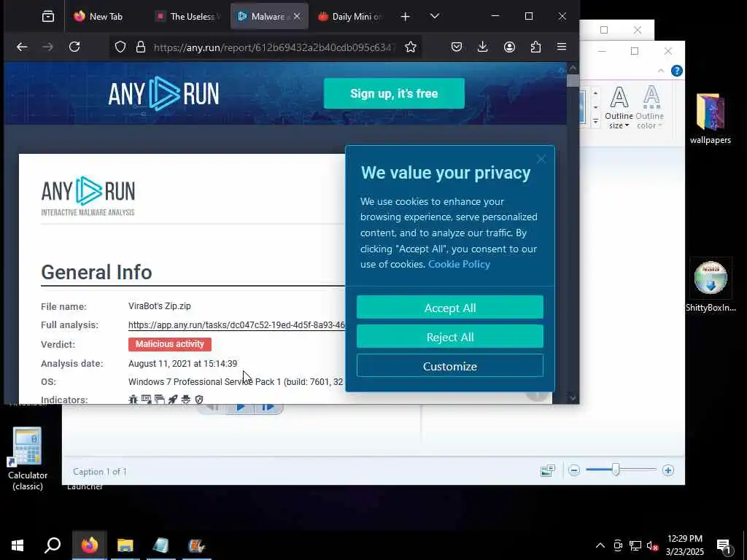Open clock showing 12:29 PM
Screen dimensions: 747x560
684,545
